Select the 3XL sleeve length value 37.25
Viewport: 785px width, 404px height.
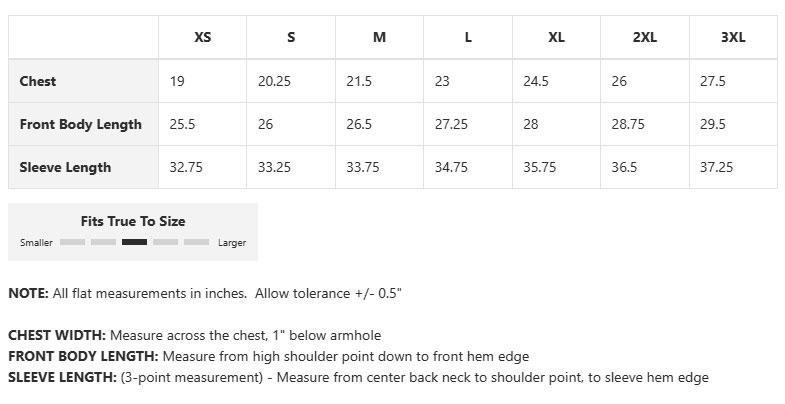pos(717,167)
